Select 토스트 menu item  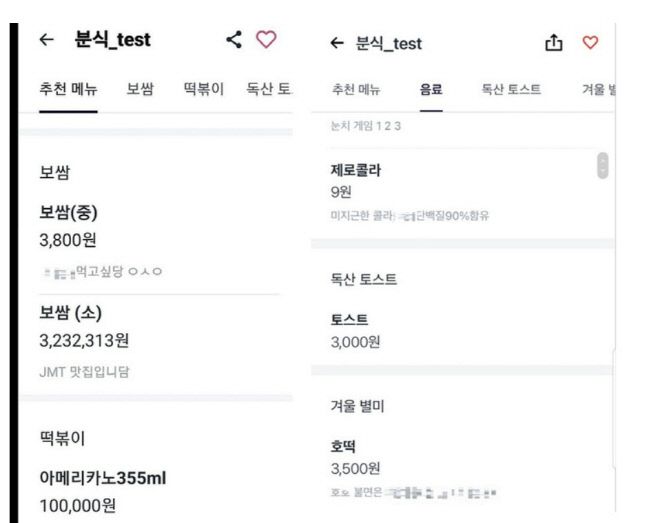tap(349, 320)
